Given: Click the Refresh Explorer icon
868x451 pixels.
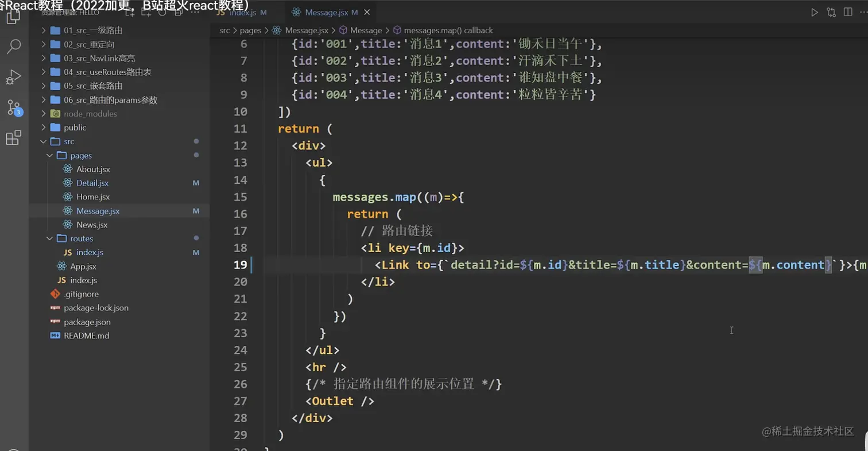Looking at the screenshot, I should (162, 13).
